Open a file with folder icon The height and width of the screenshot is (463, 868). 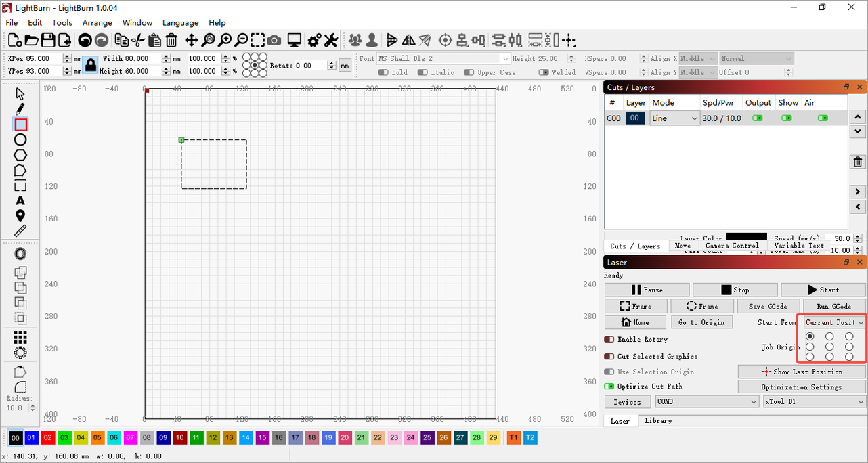pos(31,41)
